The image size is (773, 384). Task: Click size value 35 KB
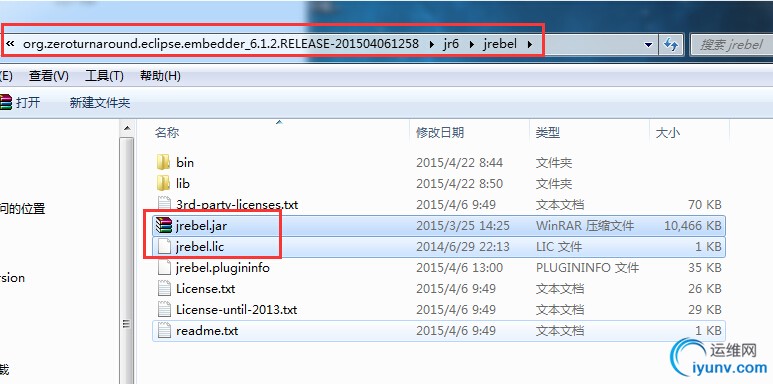coord(704,268)
